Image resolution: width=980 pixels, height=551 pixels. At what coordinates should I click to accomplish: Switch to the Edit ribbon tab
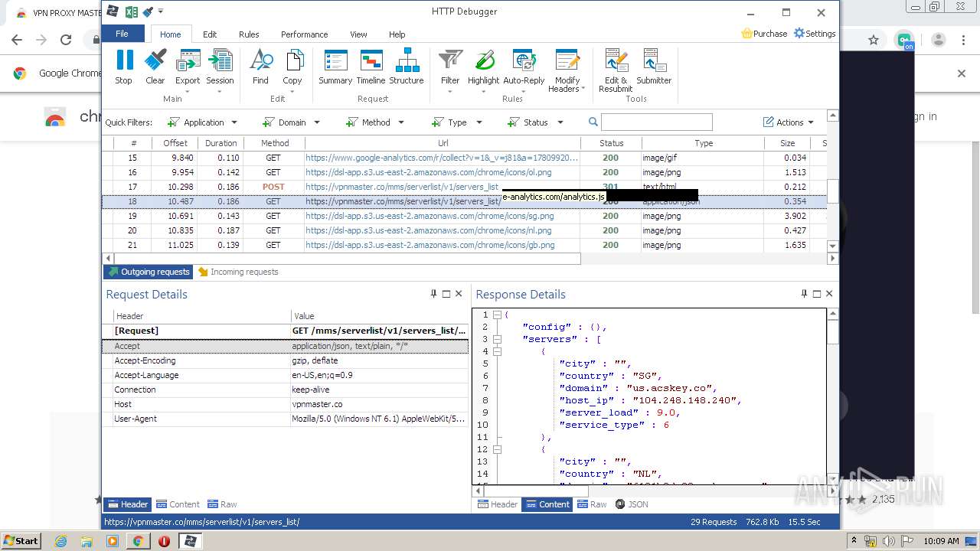click(210, 34)
